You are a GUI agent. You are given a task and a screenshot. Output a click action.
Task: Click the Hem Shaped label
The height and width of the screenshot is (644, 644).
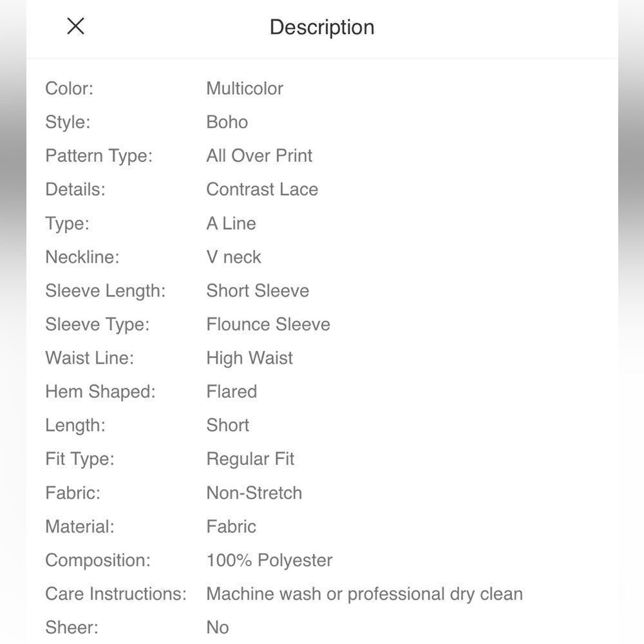[100, 392]
